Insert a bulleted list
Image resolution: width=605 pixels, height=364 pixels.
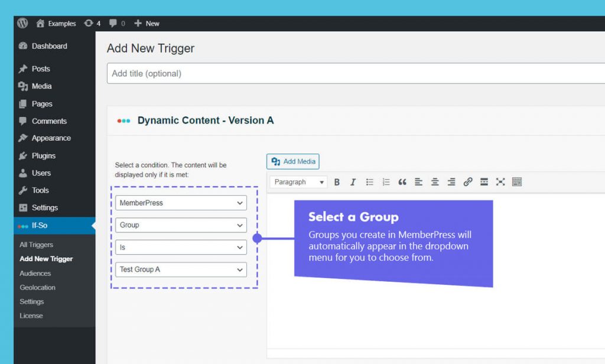point(370,182)
